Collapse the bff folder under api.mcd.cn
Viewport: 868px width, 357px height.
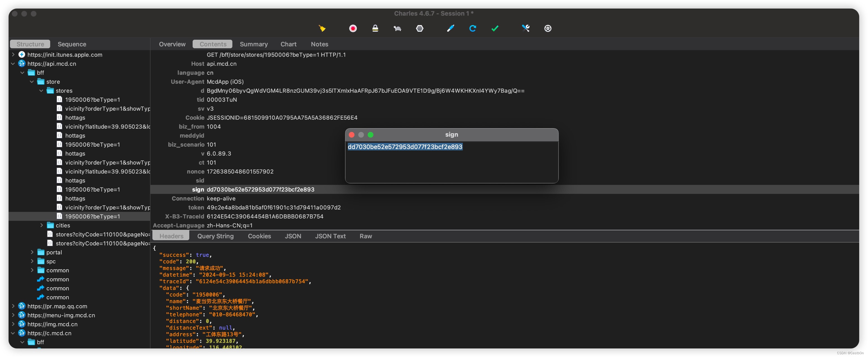22,73
